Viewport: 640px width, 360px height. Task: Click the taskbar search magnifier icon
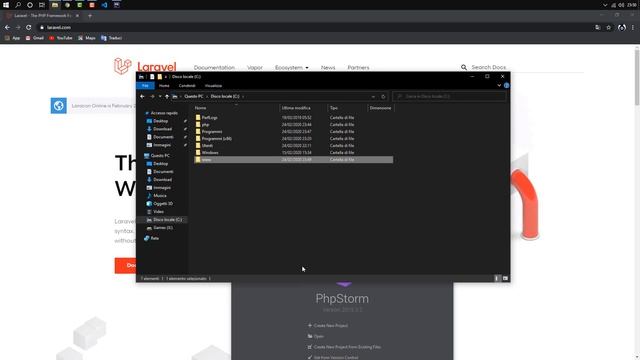point(18,5)
